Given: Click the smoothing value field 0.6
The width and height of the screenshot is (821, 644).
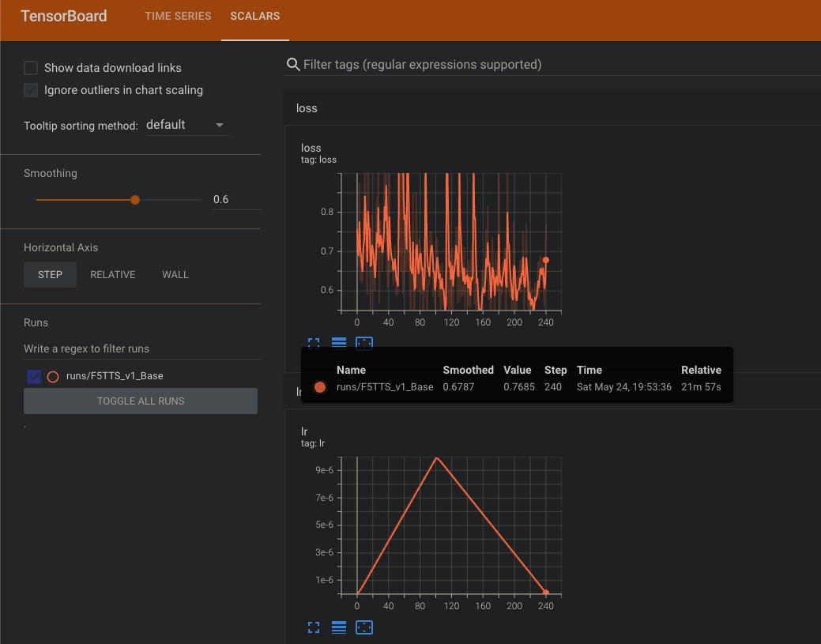Looking at the screenshot, I should (237, 199).
